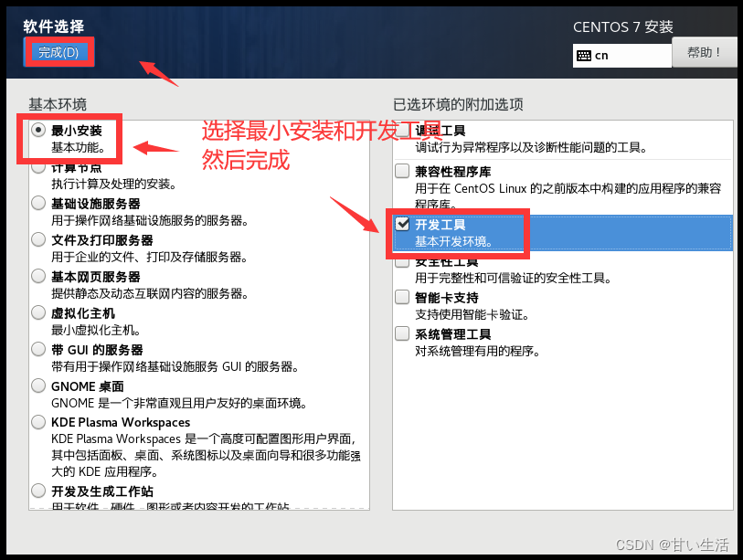The image size is (743, 560).
Task: Select the KDE Plasma Workspaces radio button
Action: point(38,422)
